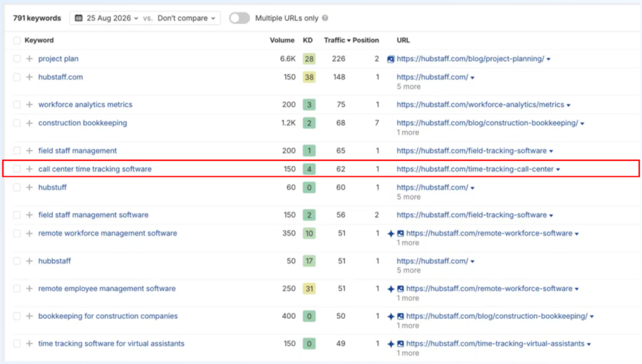Click plus icon for time tracking software for virtual assistants
Viewport: 642px width, 364px height.
pos(29,344)
